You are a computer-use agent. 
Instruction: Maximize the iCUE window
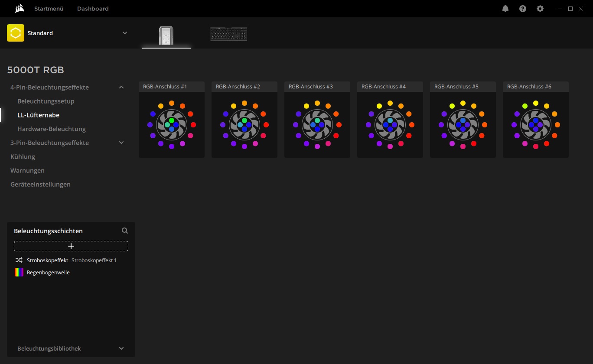pos(570,9)
